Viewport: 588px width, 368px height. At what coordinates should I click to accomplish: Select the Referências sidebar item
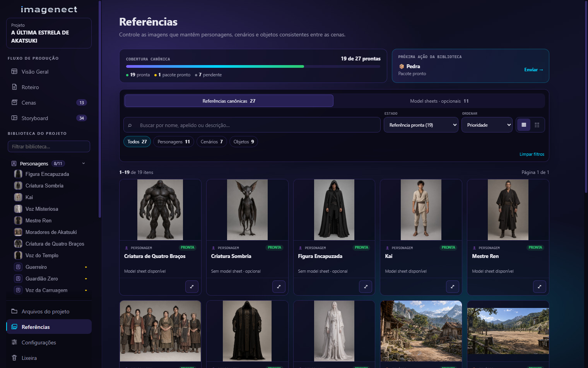pyautogui.click(x=49, y=327)
